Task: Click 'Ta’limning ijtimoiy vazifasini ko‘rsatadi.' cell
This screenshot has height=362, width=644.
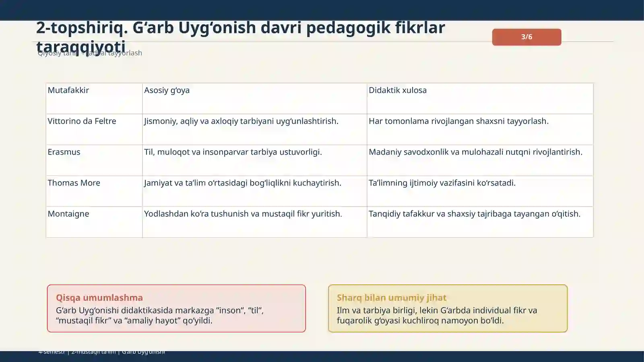Action: [480, 191]
